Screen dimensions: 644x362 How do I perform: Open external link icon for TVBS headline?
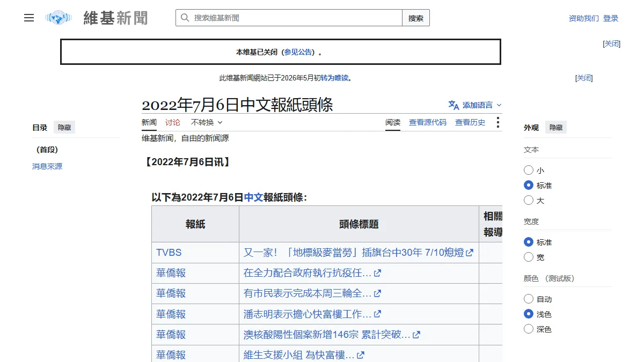coord(470,253)
